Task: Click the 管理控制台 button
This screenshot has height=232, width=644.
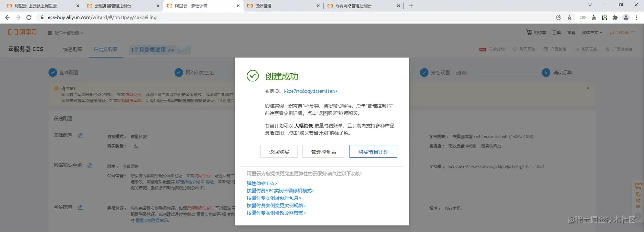Action: (x=324, y=152)
